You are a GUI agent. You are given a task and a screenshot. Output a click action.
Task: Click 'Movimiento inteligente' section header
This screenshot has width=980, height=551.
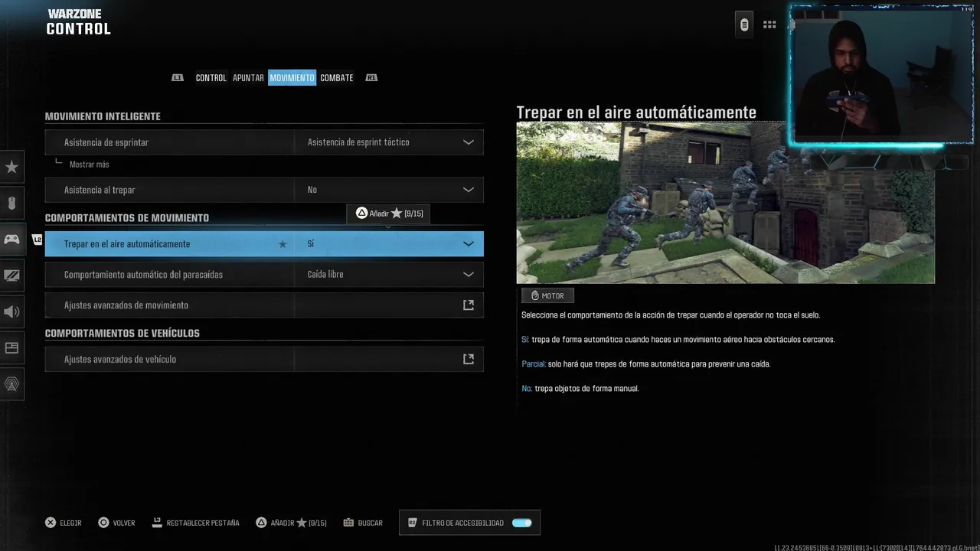(x=103, y=116)
